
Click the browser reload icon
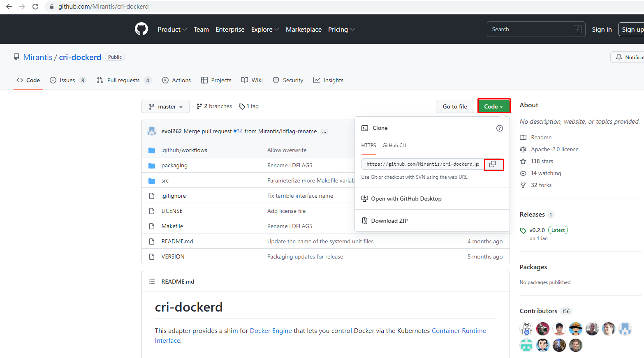coord(35,7)
